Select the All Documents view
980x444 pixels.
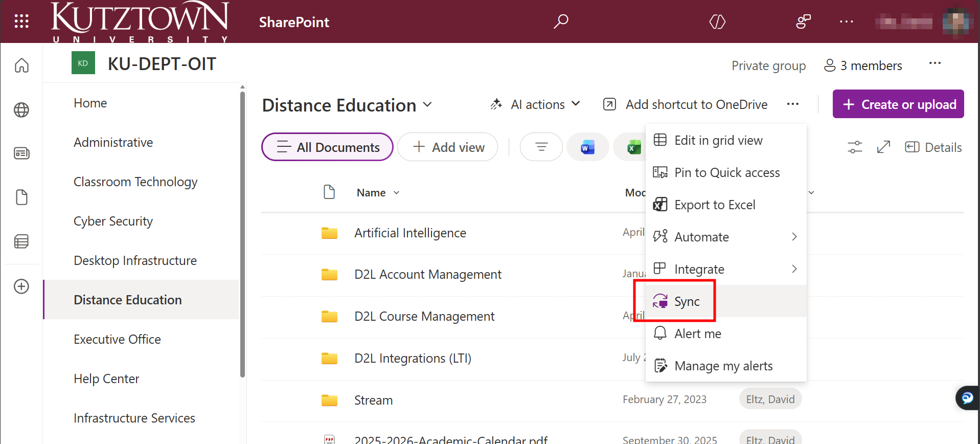point(327,147)
